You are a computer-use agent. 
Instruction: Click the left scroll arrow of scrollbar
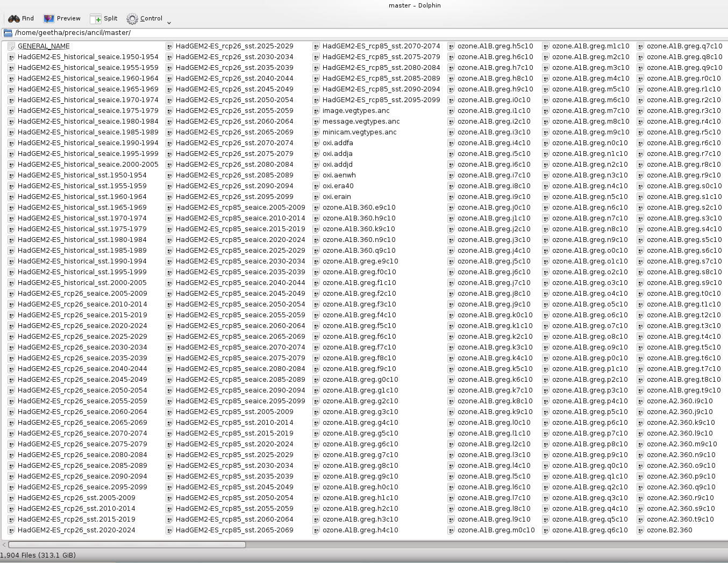(x=4, y=545)
